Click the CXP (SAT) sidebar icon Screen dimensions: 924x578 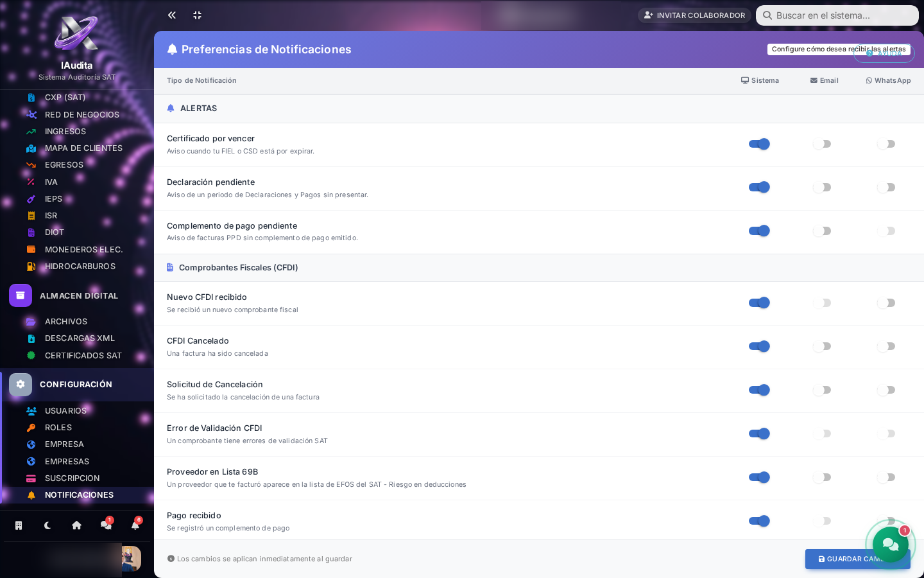click(x=31, y=98)
